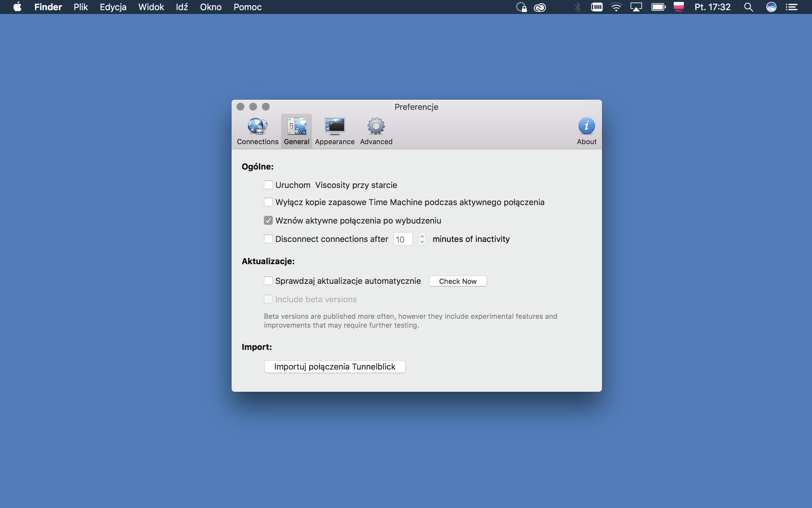The width and height of the screenshot is (812, 508).
Task: Click the Aktualizacje section heading
Action: tap(268, 261)
